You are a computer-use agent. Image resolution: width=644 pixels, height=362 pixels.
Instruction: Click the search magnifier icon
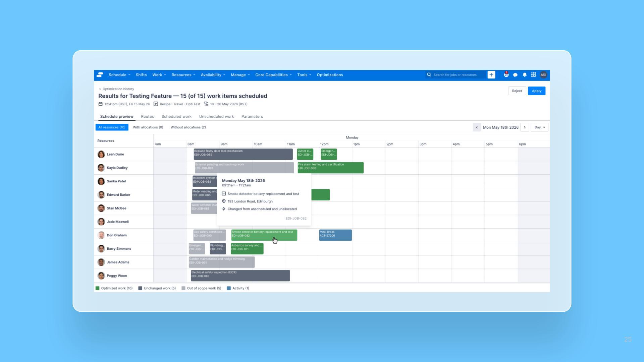click(x=429, y=75)
